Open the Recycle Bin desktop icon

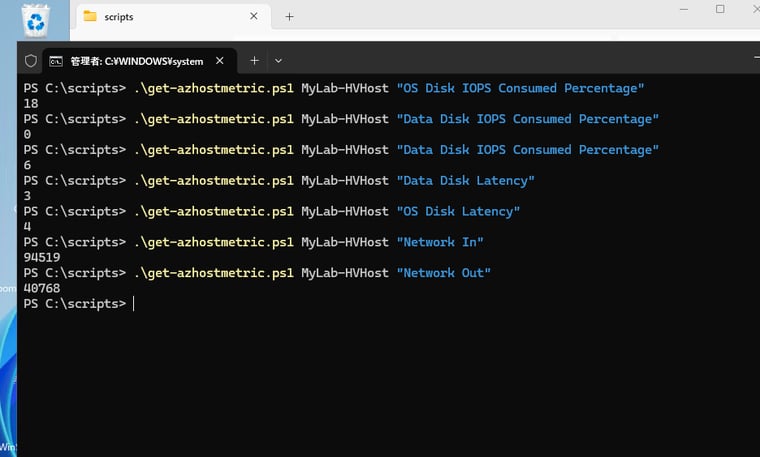pos(35,21)
